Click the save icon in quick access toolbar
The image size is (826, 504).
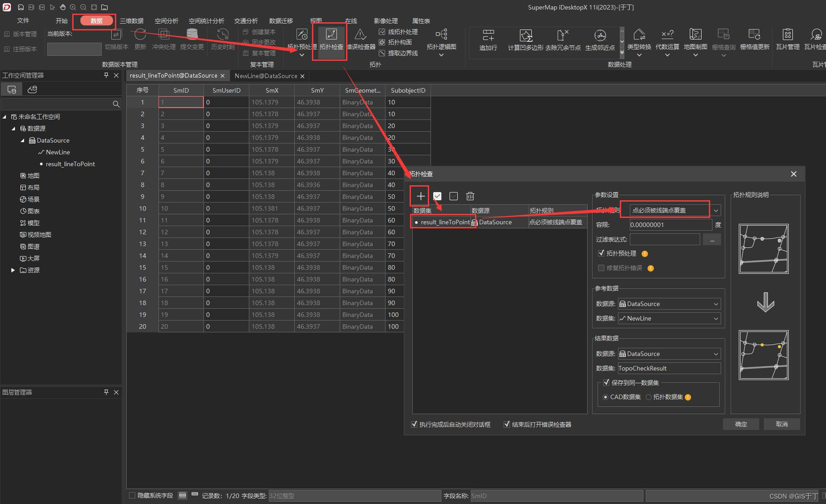point(21,7)
